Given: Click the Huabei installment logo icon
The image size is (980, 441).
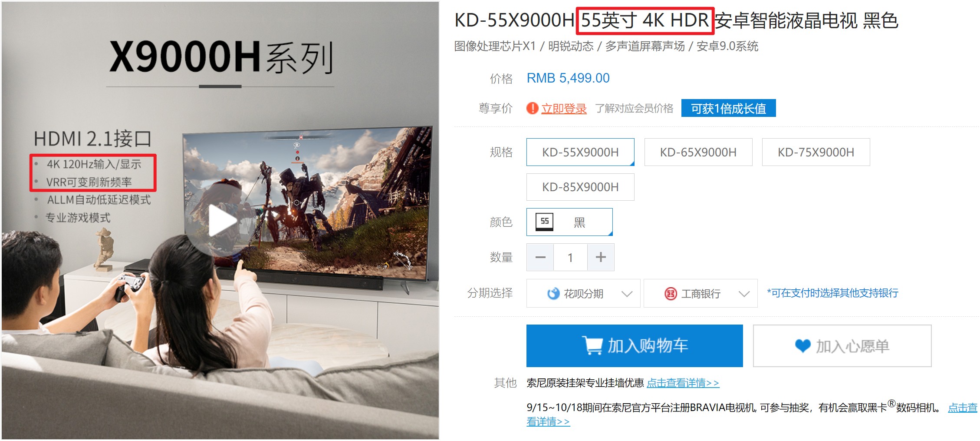Looking at the screenshot, I should (553, 294).
